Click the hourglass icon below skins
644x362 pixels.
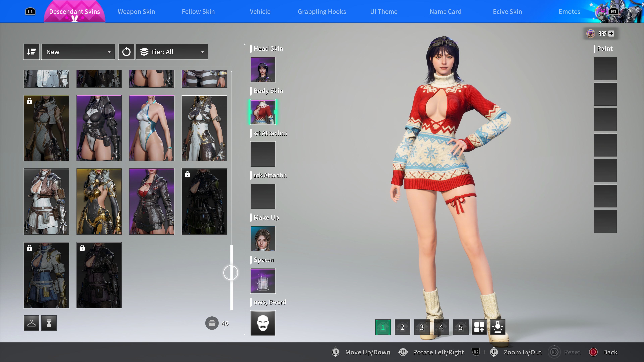[49, 323]
